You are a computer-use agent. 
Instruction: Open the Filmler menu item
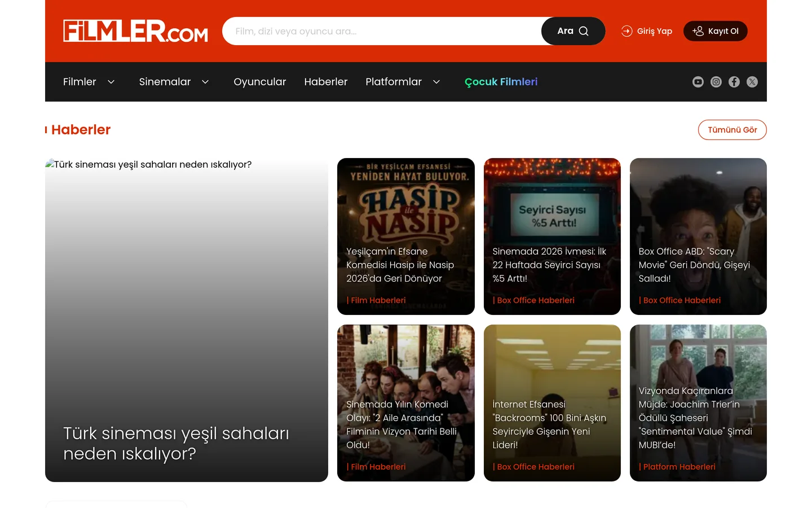tap(80, 82)
